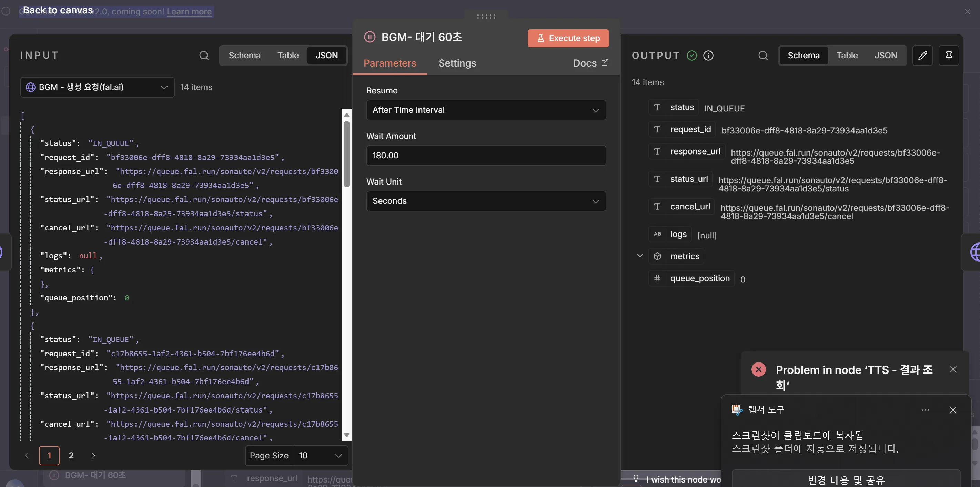Click the pin output data icon
Viewport: 980px width, 487px height.
[949, 56]
